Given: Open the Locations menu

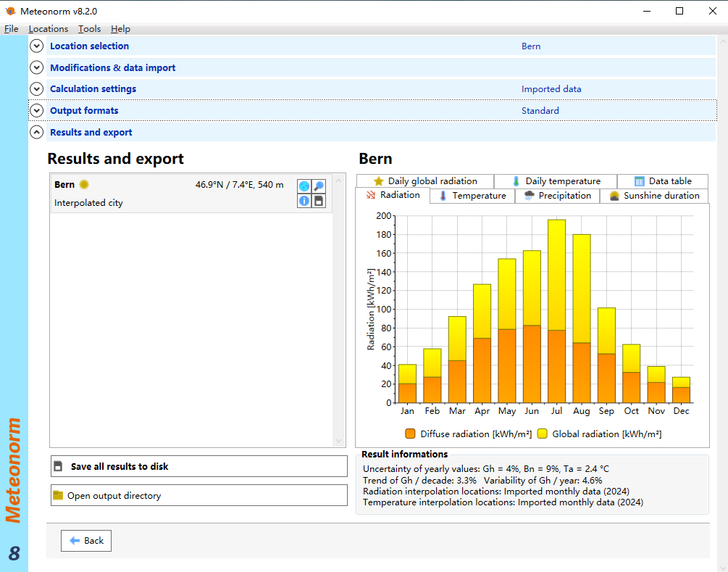Looking at the screenshot, I should (x=49, y=29).
